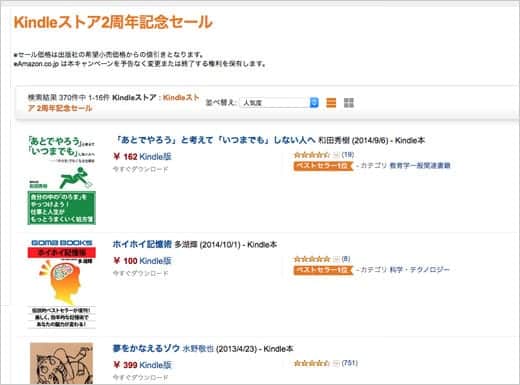The height and width of the screenshot is (385, 520).
Task: Open 「あとでやろう」 book title link
Action: [214, 140]
